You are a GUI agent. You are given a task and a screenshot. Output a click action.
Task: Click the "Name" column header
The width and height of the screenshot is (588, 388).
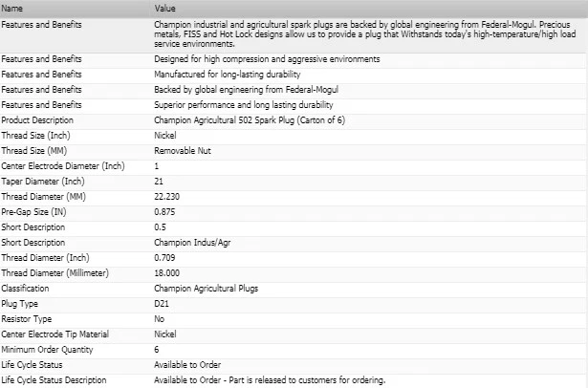point(11,9)
